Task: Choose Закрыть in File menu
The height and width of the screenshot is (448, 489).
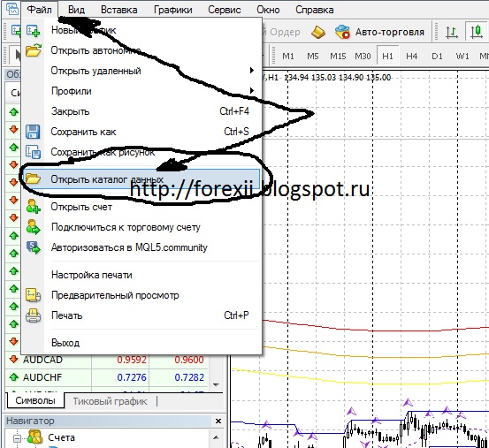Action: pos(141,111)
